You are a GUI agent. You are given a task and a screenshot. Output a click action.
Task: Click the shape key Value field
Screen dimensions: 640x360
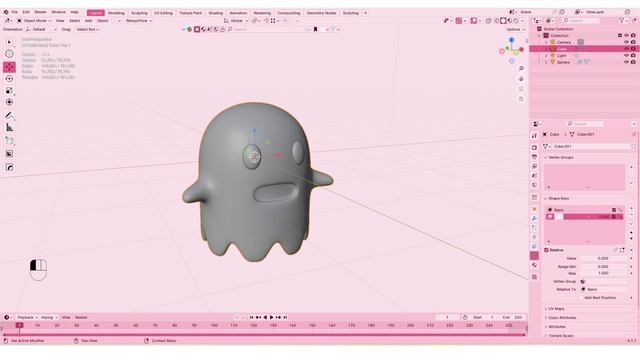tap(603, 258)
